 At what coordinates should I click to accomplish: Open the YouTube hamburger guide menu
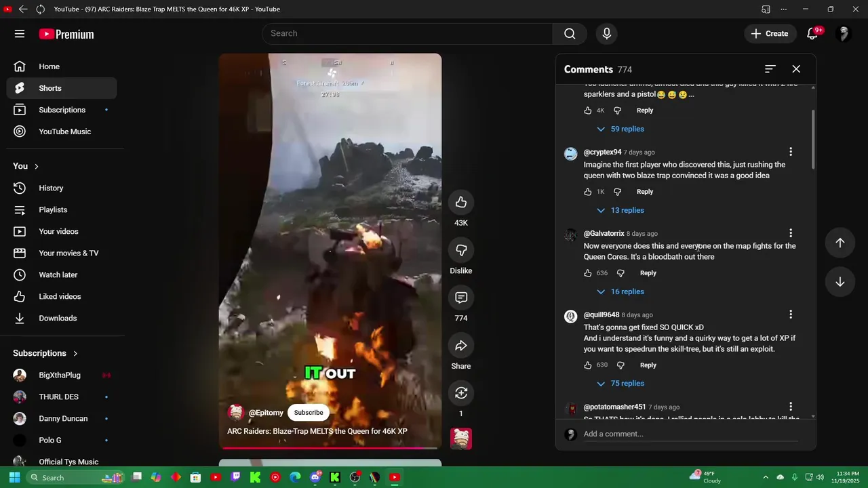tap(20, 34)
